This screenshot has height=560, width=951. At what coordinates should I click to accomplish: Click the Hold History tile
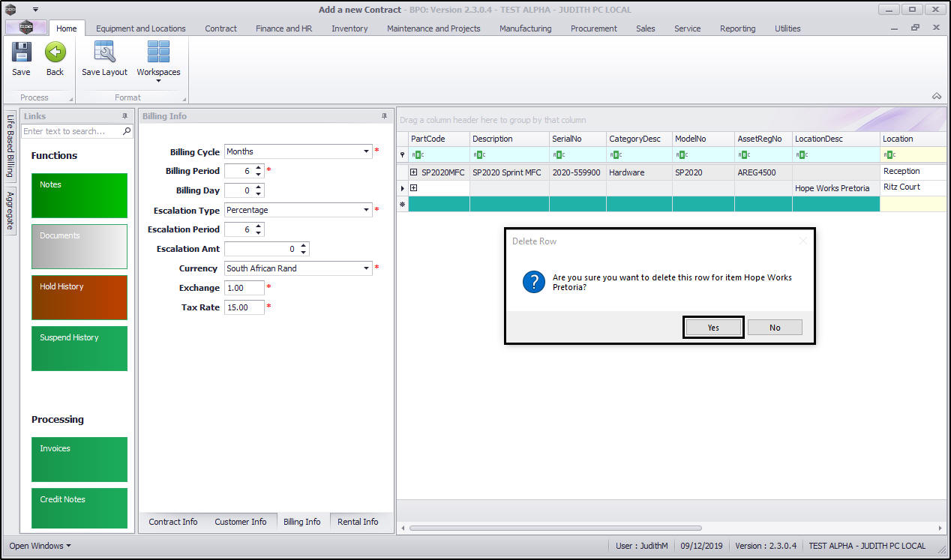click(79, 298)
